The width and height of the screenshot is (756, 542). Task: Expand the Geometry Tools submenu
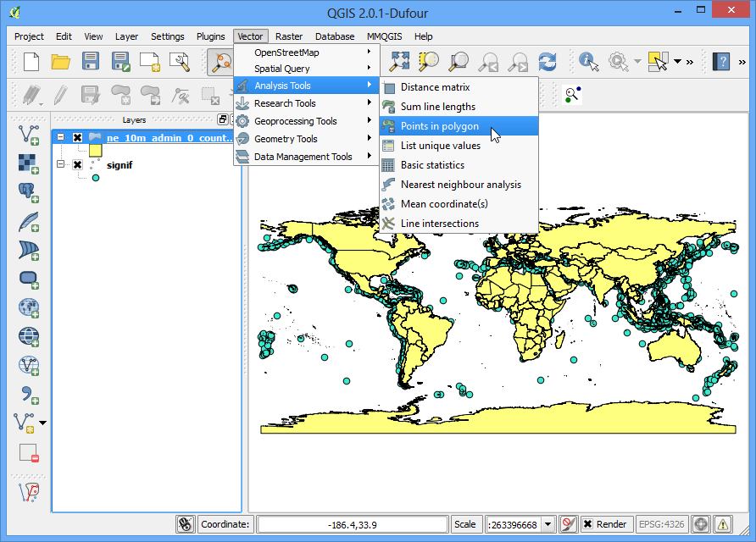tap(307, 139)
